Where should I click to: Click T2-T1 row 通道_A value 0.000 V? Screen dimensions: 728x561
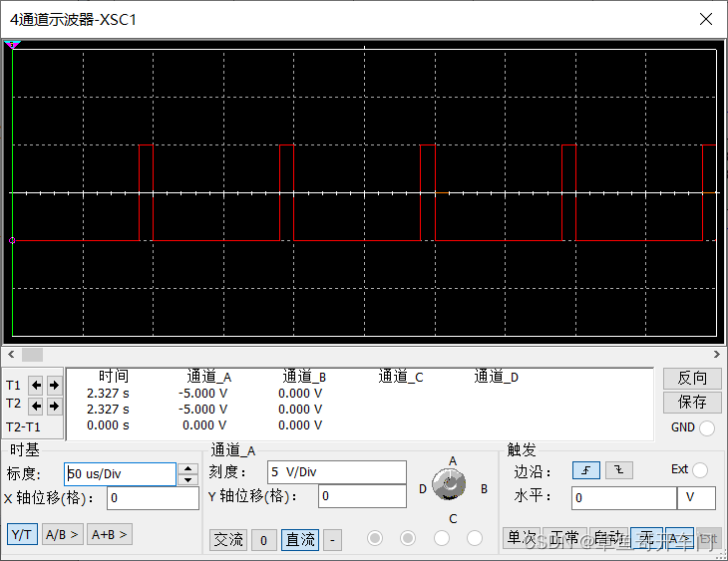204,425
